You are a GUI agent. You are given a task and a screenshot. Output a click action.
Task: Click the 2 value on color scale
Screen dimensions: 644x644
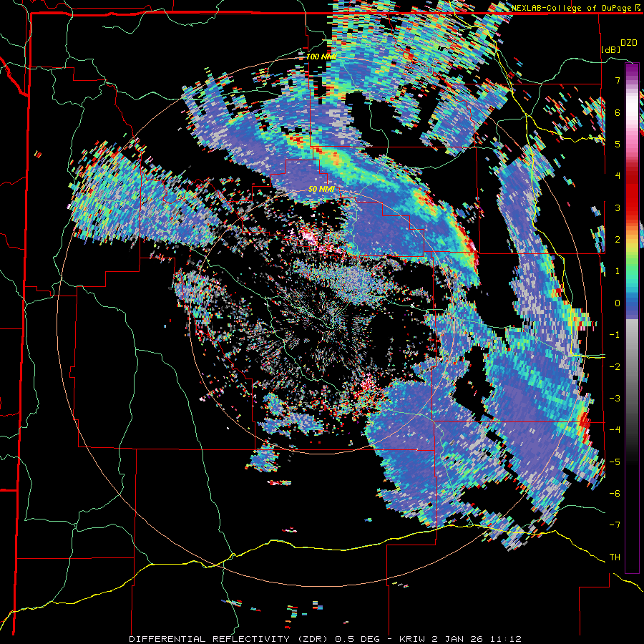[x=618, y=240]
